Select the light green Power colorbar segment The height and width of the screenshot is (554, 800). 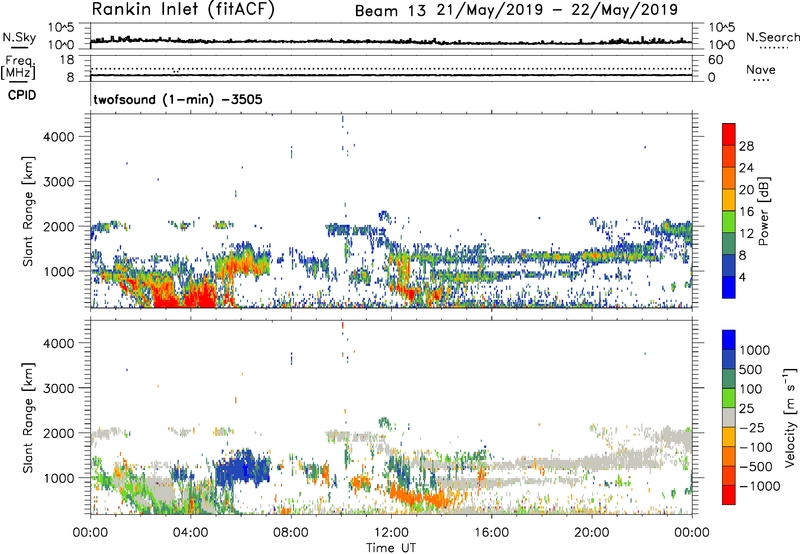coord(729,221)
